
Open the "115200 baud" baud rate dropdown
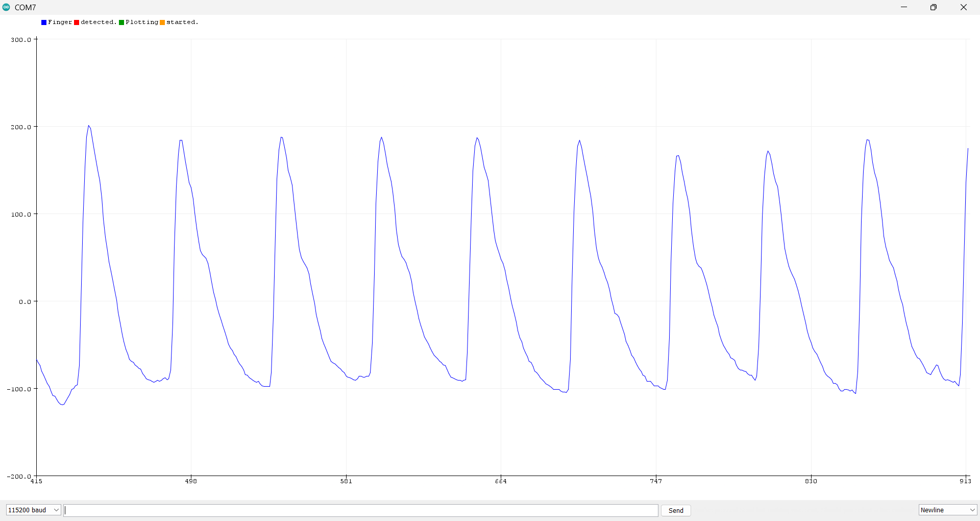pos(33,510)
